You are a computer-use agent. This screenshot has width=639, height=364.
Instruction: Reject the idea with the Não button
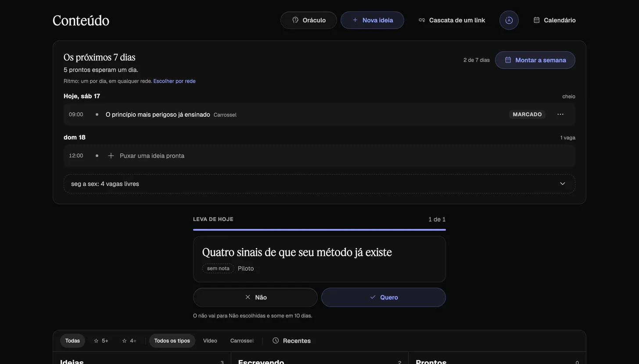[255, 297]
